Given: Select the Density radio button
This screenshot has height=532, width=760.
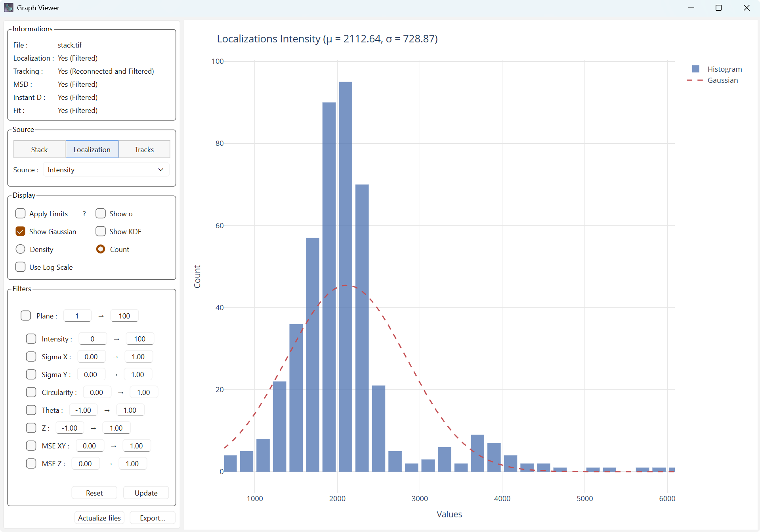Looking at the screenshot, I should coord(20,249).
